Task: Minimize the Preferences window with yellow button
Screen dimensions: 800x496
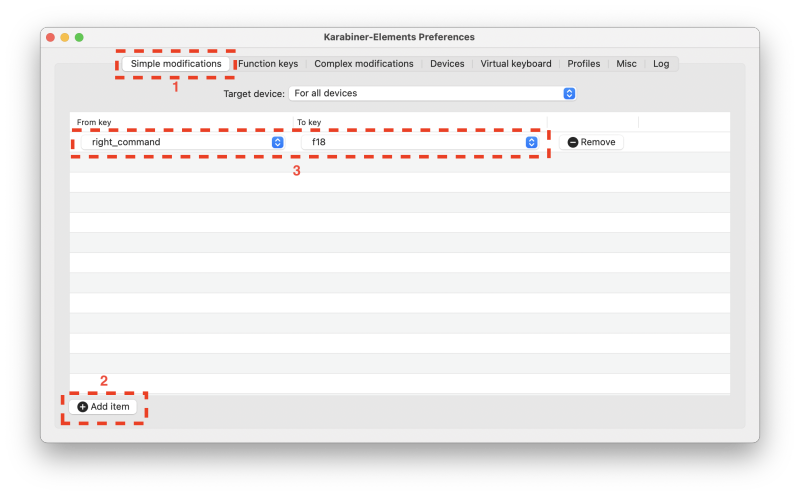Action: (x=65, y=37)
